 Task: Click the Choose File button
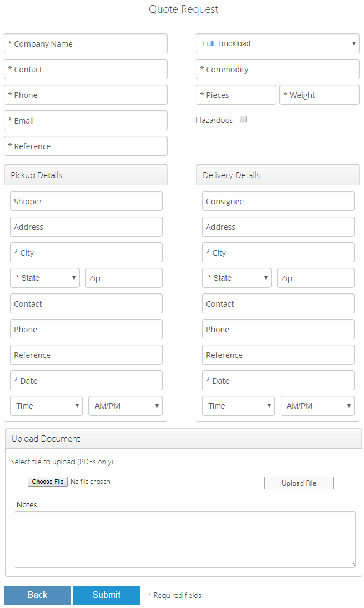click(x=48, y=482)
